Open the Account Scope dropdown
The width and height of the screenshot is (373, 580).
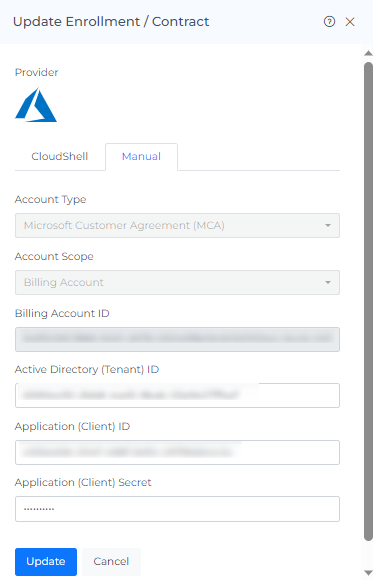pos(177,282)
